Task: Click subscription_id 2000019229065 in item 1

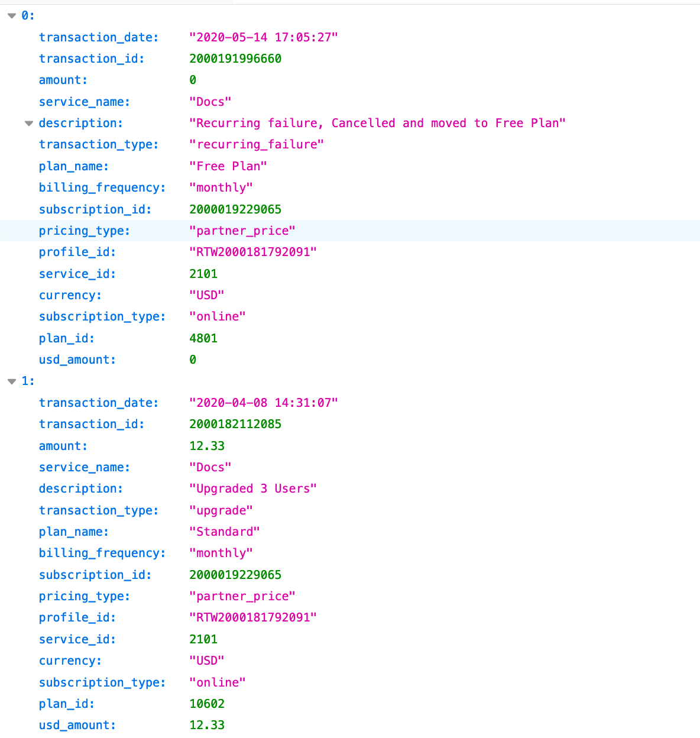Action: coord(235,575)
